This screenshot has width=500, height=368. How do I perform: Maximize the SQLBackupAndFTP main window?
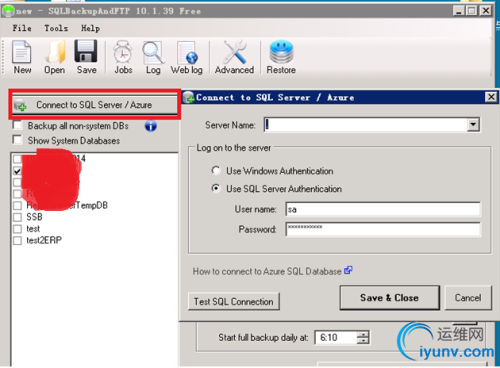[472, 11]
